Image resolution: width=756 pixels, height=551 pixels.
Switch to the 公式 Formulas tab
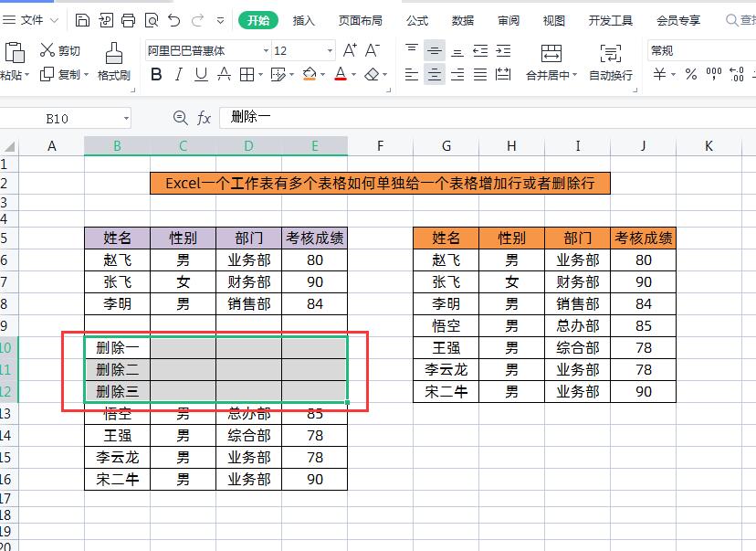[x=417, y=20]
